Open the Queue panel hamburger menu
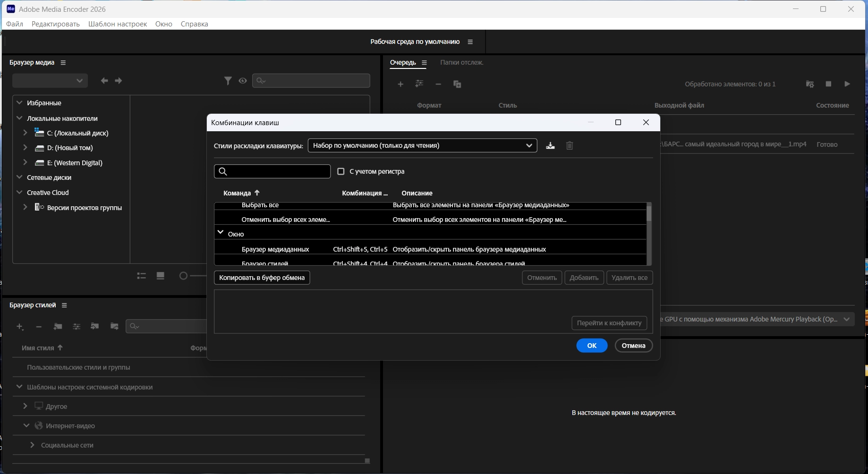Image resolution: width=868 pixels, height=474 pixels. (424, 63)
